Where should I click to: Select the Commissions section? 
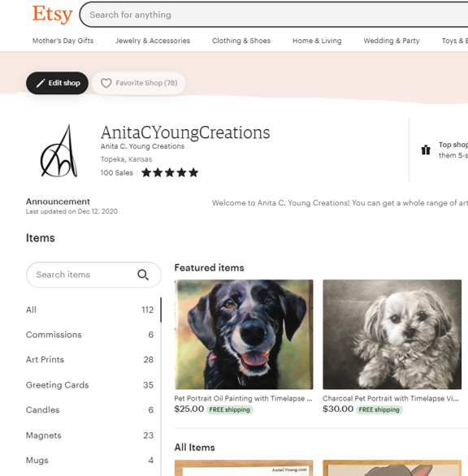pyautogui.click(x=90, y=335)
